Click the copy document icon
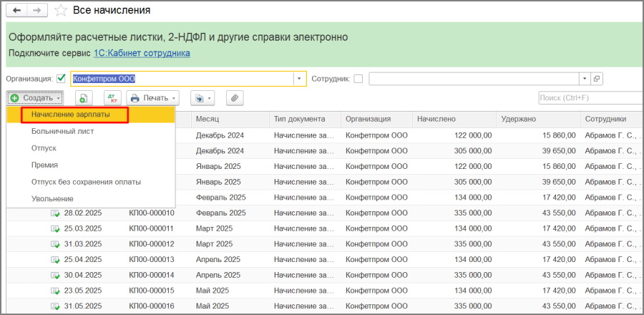This screenshot has width=644, height=315. pyautogui.click(x=84, y=98)
